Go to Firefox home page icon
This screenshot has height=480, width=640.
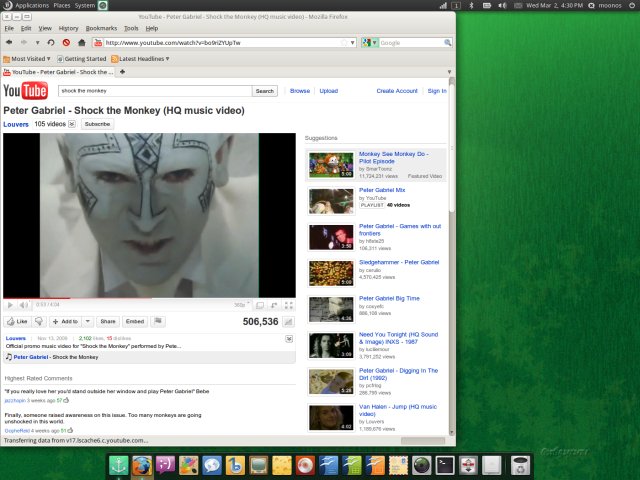coord(81,43)
